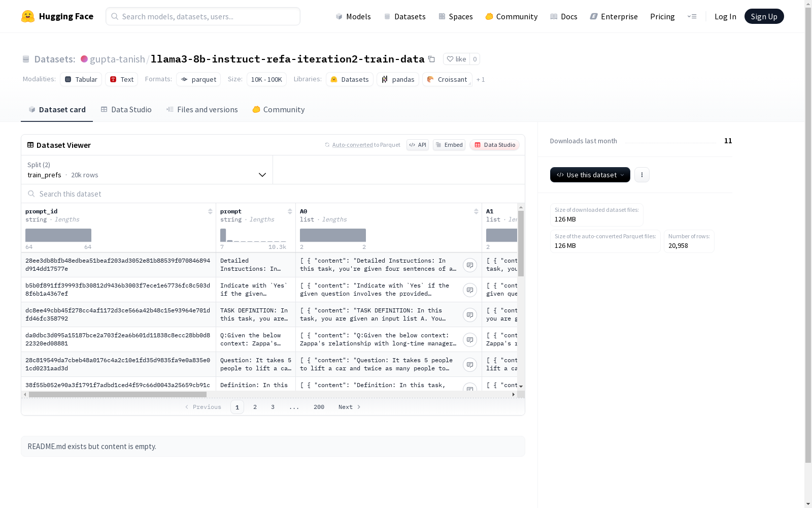
Task: Open Community in the top navigation
Action: click(x=512, y=16)
